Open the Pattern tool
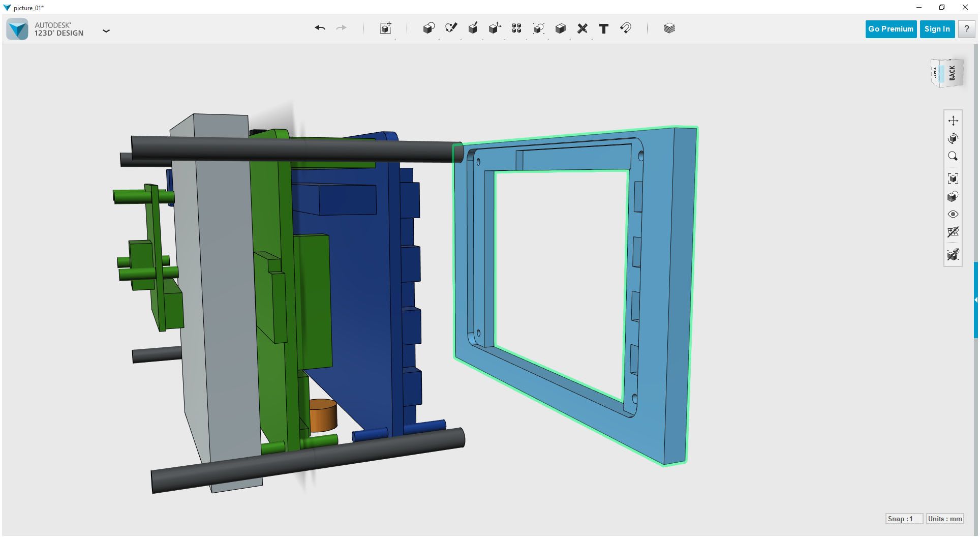 click(x=516, y=28)
